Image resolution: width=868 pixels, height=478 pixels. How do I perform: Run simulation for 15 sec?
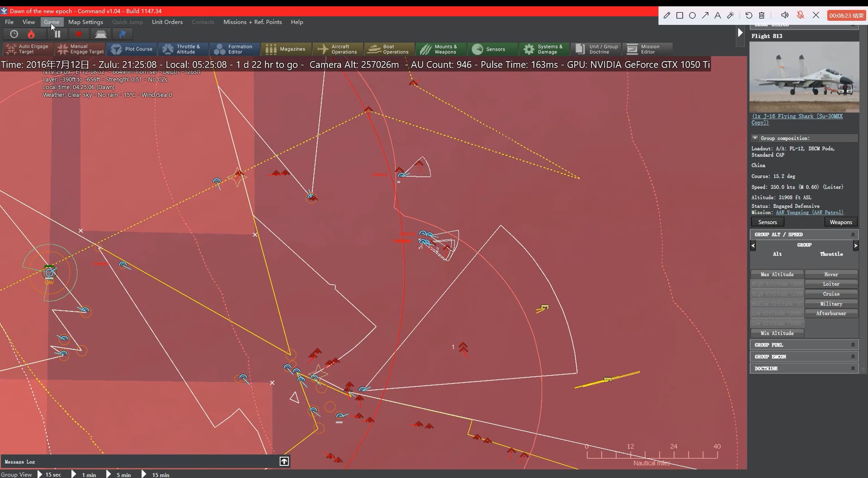(x=49, y=474)
